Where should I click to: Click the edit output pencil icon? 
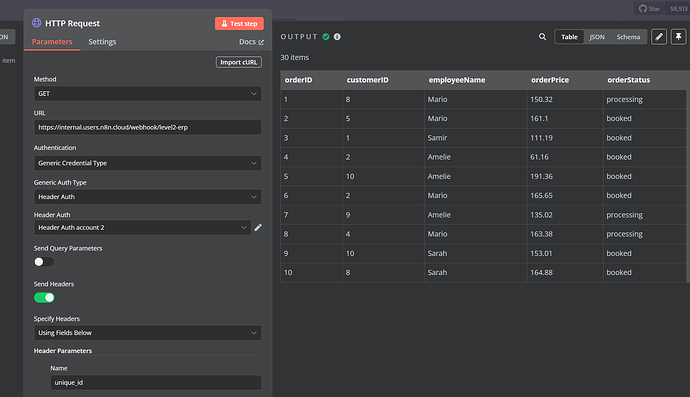pyautogui.click(x=659, y=37)
